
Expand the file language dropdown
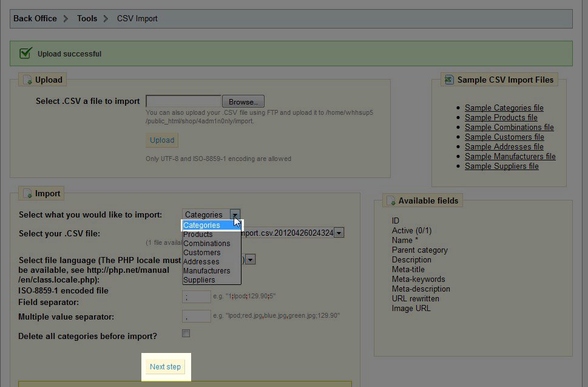[x=250, y=259]
